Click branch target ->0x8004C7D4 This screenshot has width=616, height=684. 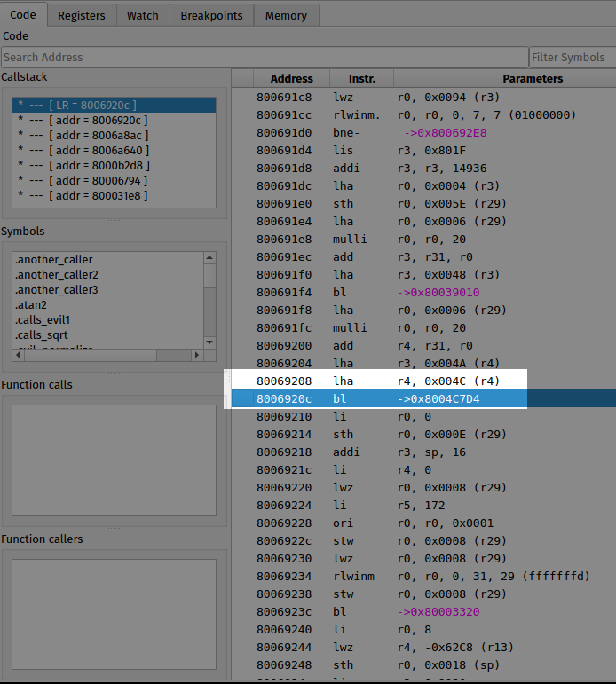[x=438, y=399]
